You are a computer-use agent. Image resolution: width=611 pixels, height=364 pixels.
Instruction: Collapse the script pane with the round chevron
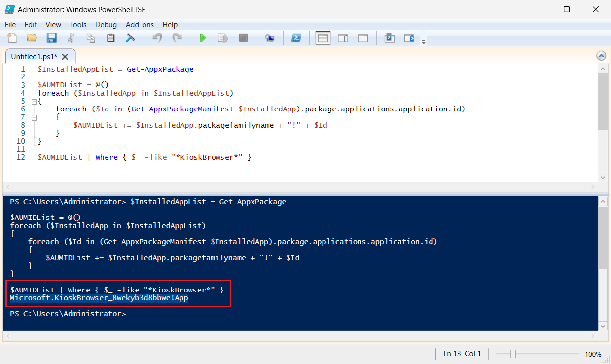601,56
